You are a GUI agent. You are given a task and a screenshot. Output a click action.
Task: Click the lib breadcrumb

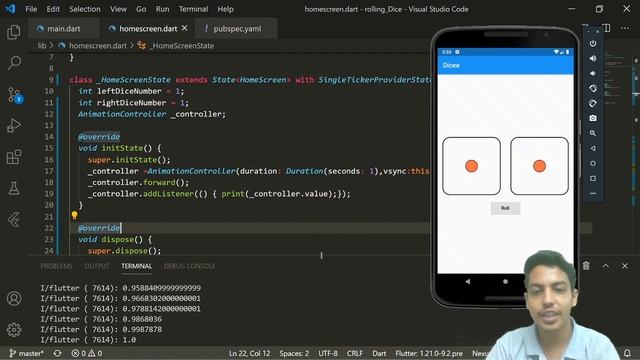42,46
